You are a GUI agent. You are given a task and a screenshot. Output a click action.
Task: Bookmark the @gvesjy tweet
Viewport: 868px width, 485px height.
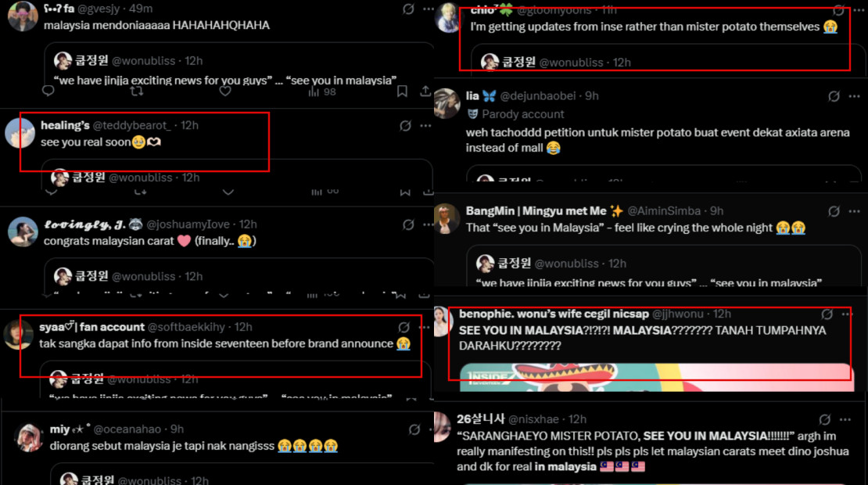(x=403, y=91)
